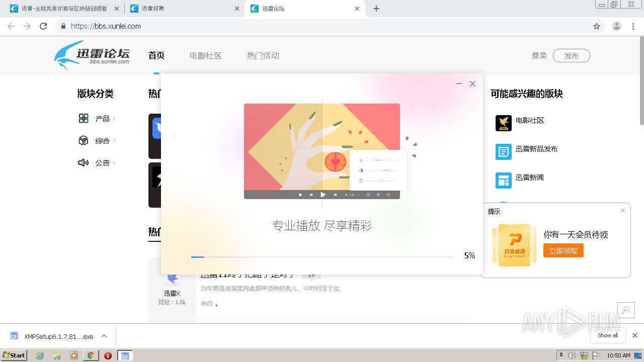Click 可能感兴趣的版块 heading

[x=527, y=94]
